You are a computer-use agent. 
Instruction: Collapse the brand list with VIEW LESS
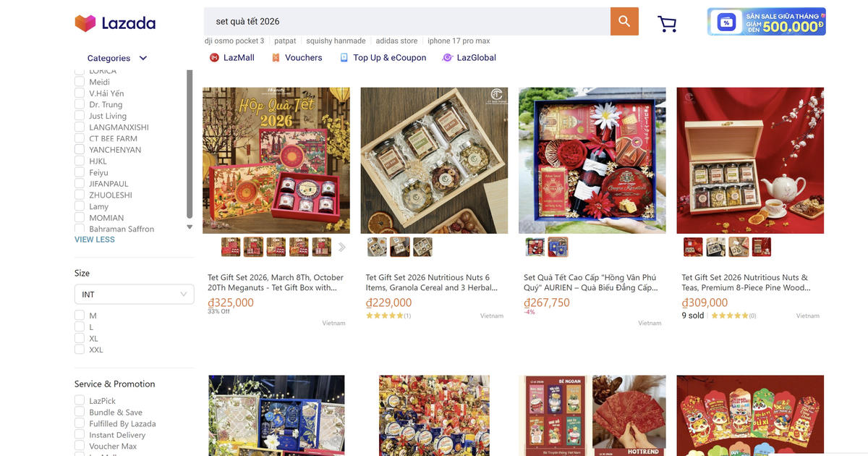pos(95,240)
